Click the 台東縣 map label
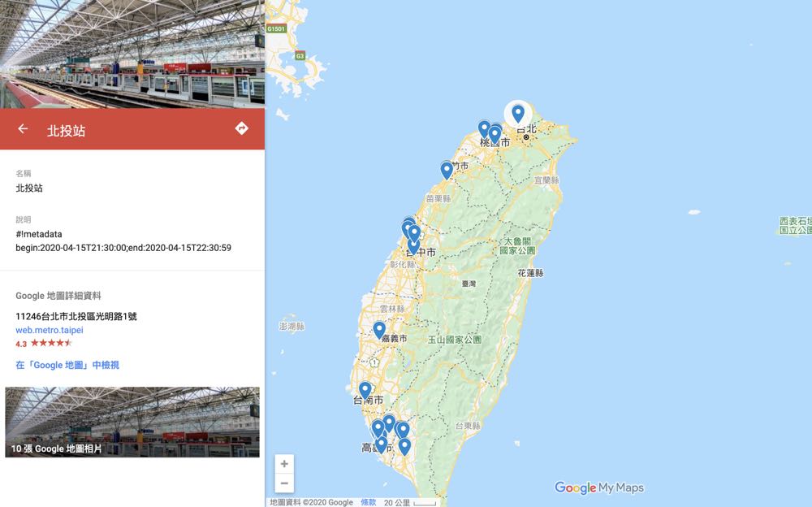The width and height of the screenshot is (812, 507). (469, 426)
